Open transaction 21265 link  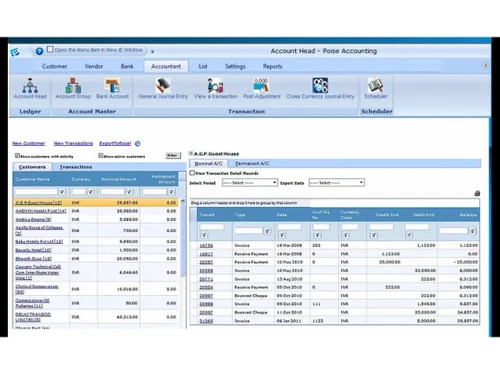pos(206,321)
